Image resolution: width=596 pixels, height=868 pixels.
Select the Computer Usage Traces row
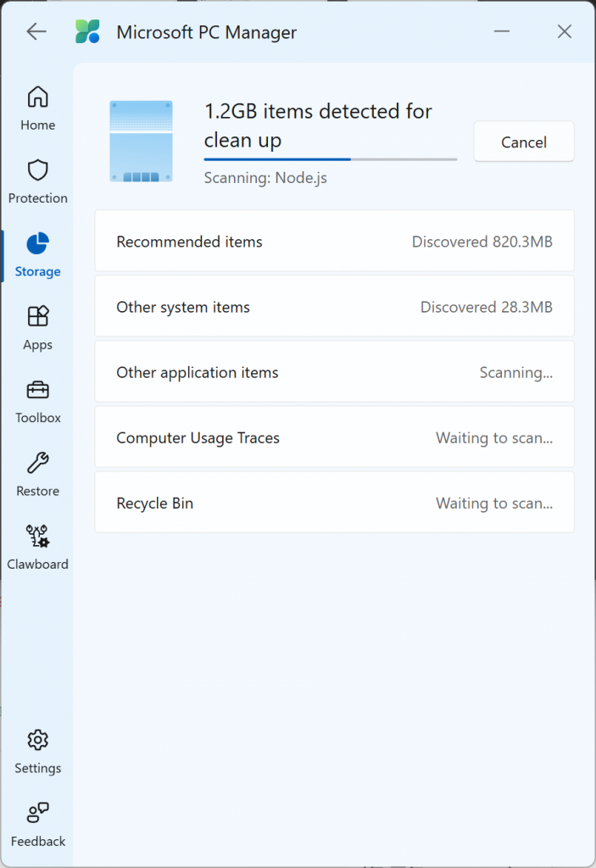pyautogui.click(x=335, y=437)
